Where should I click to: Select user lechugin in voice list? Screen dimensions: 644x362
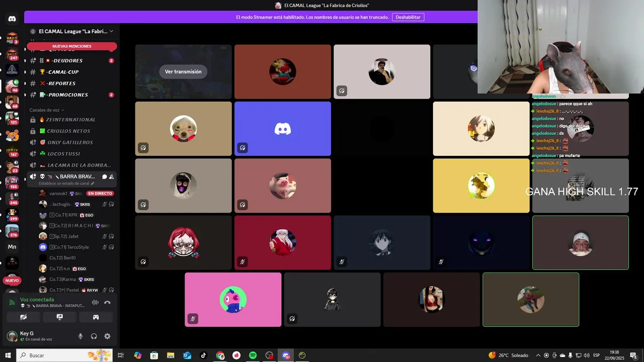77,204
